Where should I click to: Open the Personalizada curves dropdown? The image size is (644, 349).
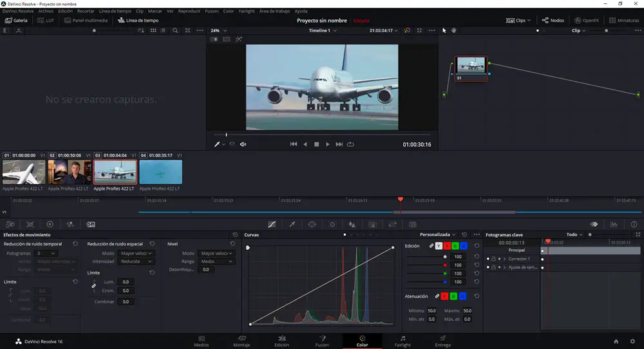pyautogui.click(x=437, y=235)
